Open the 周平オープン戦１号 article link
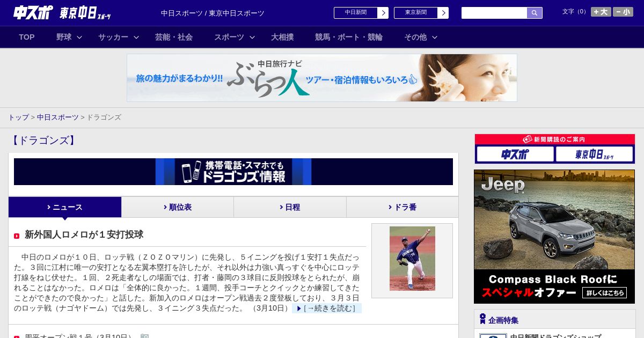The width and height of the screenshot is (644, 338). (x=79, y=337)
